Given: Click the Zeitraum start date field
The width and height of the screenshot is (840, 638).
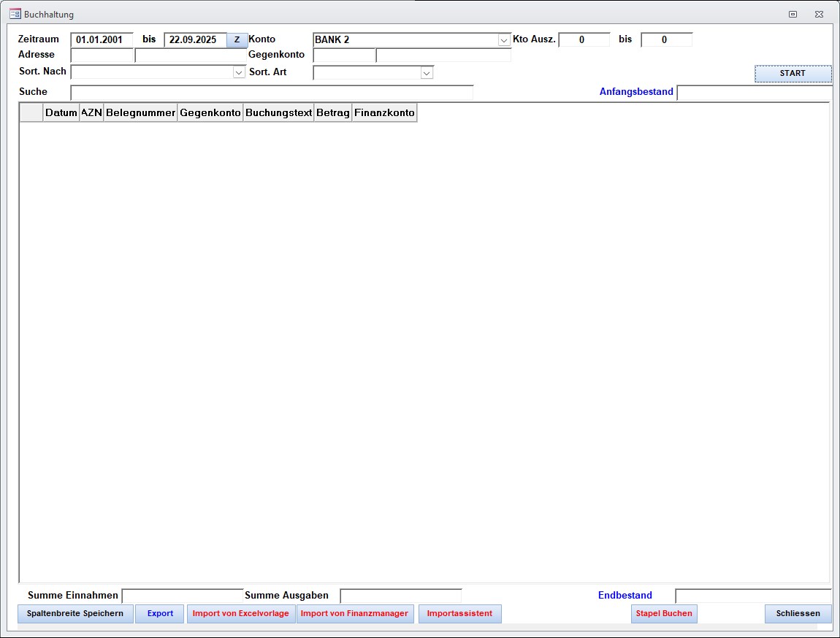Looking at the screenshot, I should pos(102,40).
